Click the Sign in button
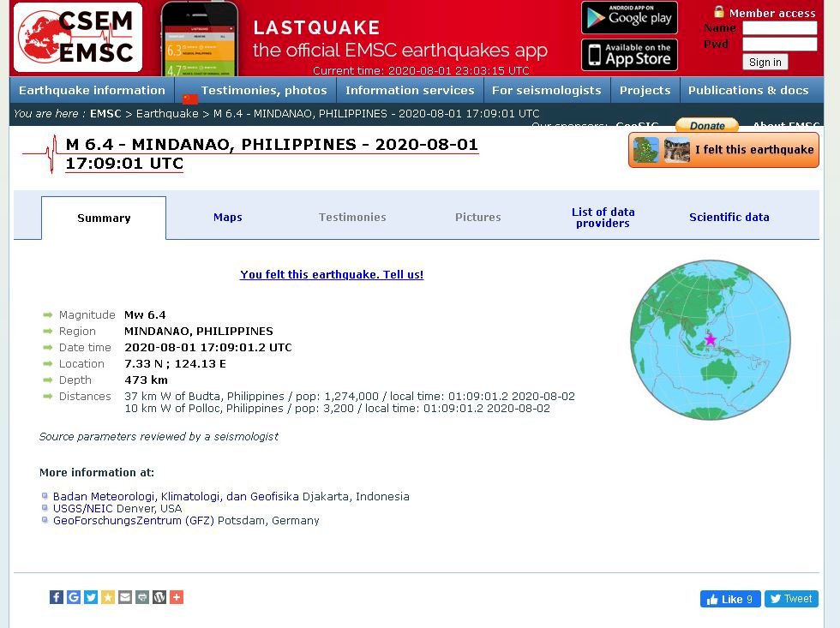The height and width of the screenshot is (628, 840). 765,62
